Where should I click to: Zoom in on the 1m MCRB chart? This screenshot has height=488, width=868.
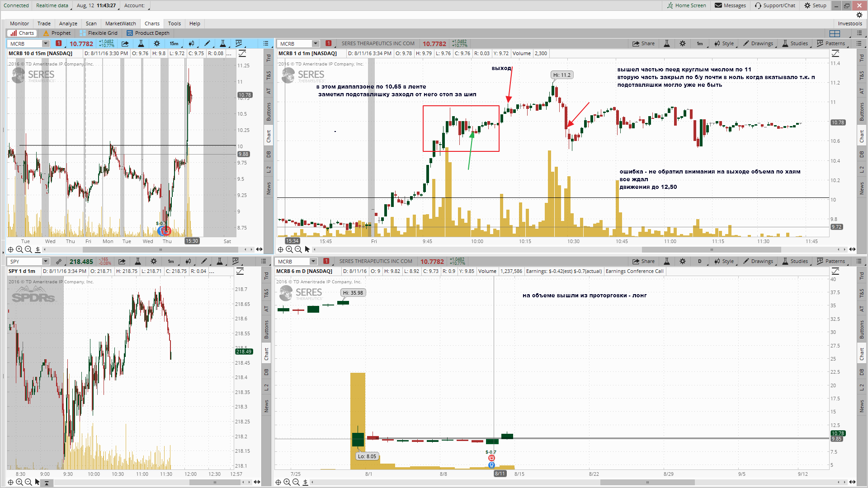pos(289,249)
